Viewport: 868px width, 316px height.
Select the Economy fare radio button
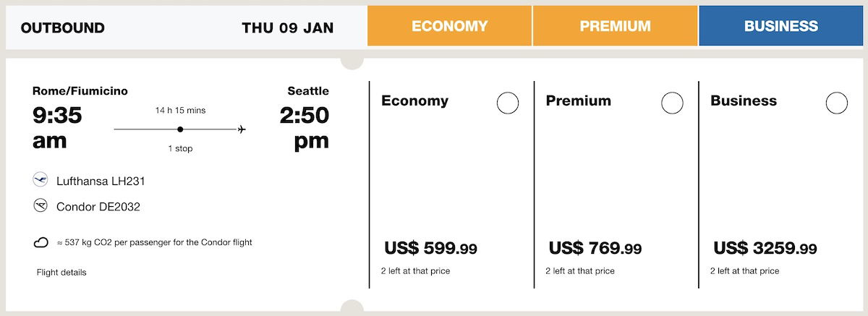pyautogui.click(x=508, y=103)
